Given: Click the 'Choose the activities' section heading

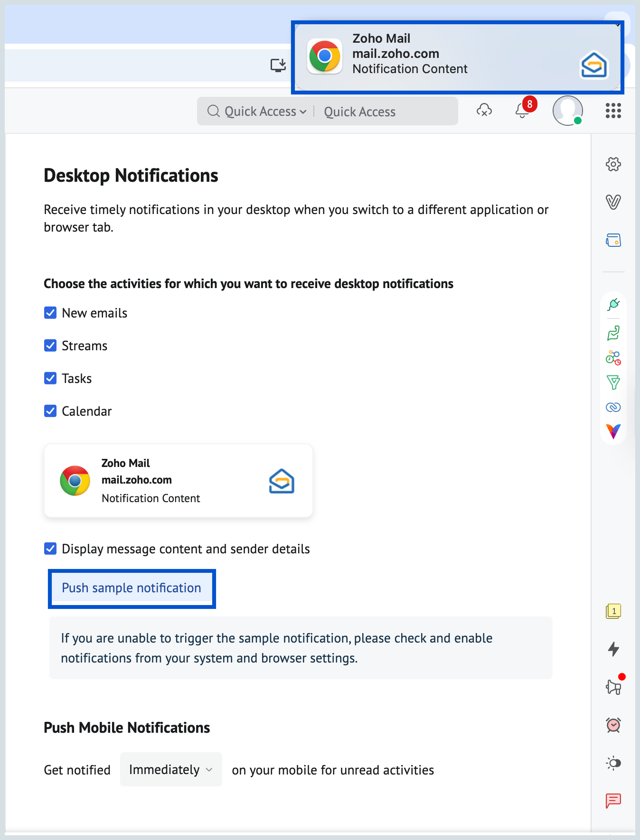Looking at the screenshot, I should (x=248, y=284).
